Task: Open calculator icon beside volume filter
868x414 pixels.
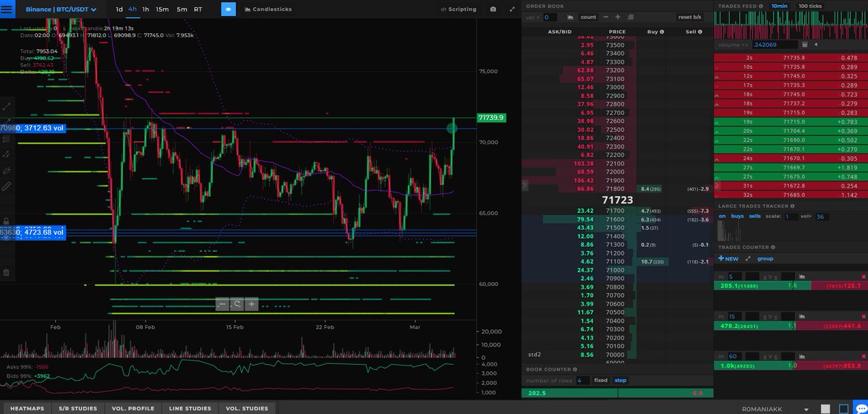Action: click(804, 45)
